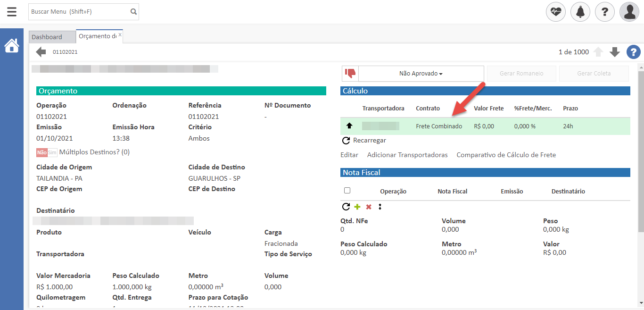The width and height of the screenshot is (644, 310).
Task: Expand the carrier row up arrow
Action: coord(349,126)
